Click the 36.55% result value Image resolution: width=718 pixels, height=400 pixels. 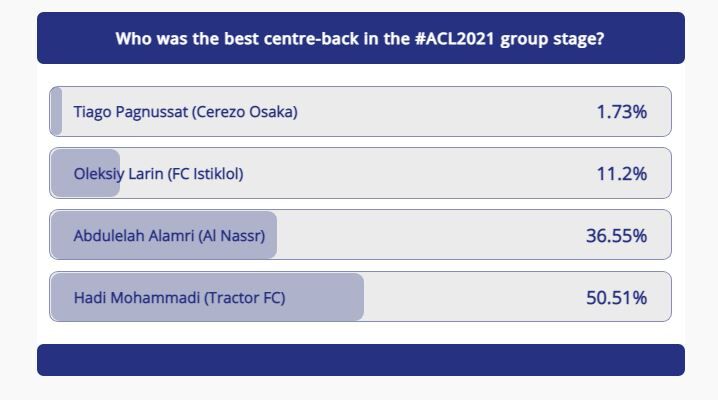pyautogui.click(x=616, y=236)
